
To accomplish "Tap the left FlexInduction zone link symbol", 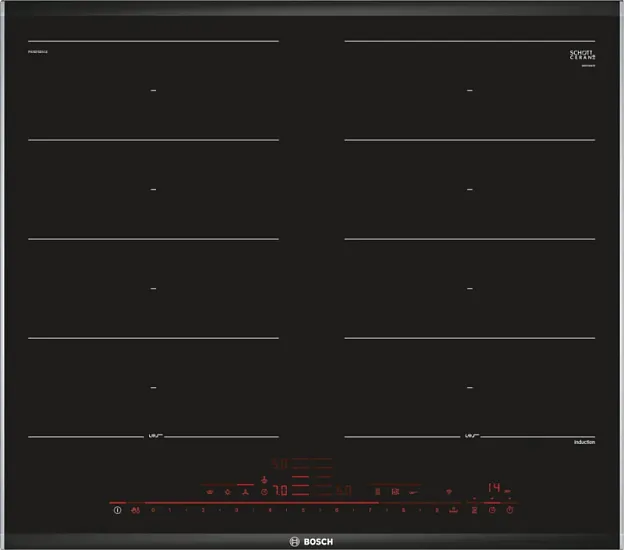I will pyautogui.click(x=155, y=436).
